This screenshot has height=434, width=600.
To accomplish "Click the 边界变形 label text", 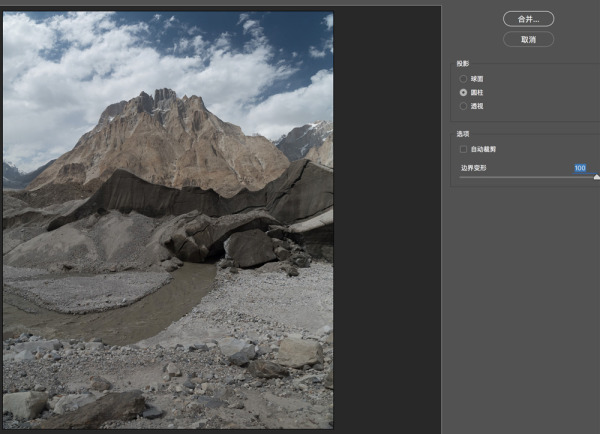I will pos(474,168).
